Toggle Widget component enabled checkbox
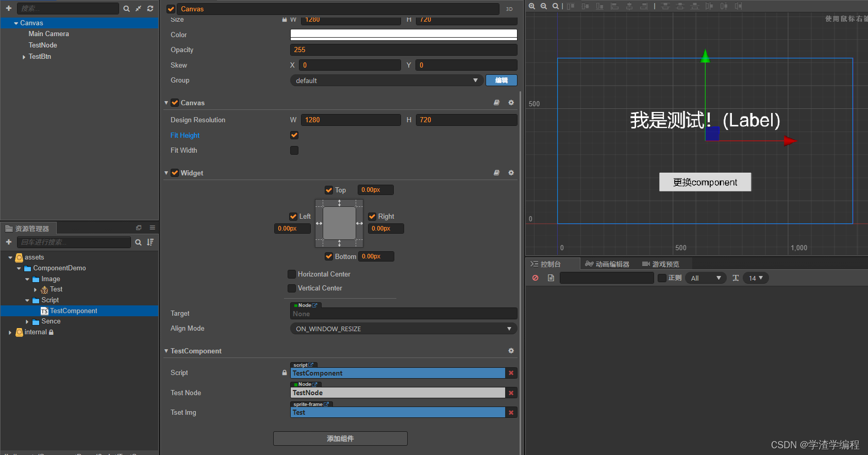 pos(175,173)
